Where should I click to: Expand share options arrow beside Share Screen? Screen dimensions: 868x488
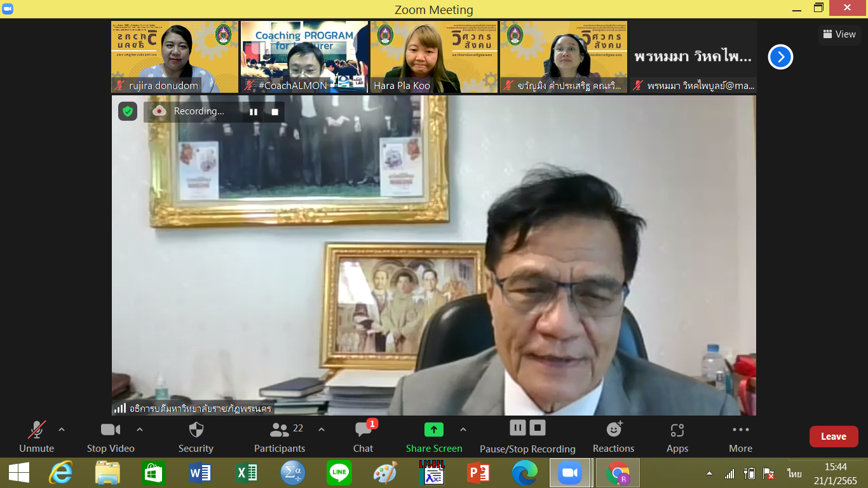coord(463,430)
